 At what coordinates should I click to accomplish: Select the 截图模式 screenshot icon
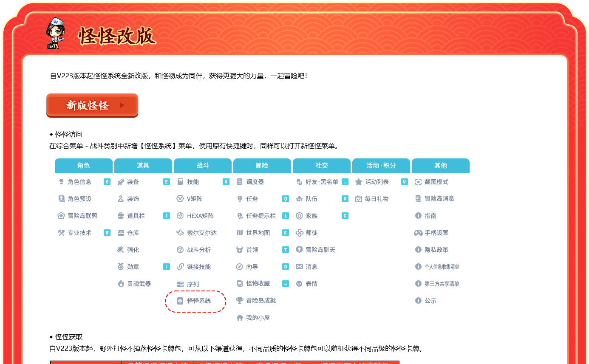pos(418,182)
